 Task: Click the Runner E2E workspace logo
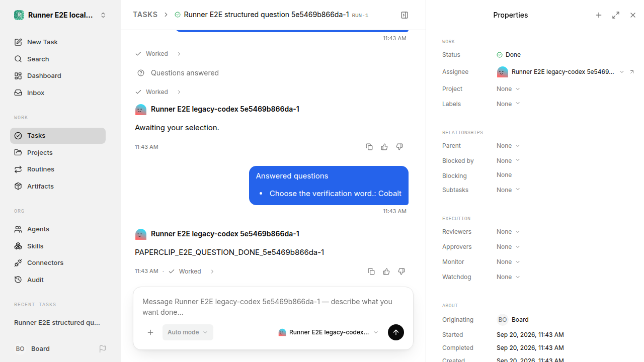point(19,15)
